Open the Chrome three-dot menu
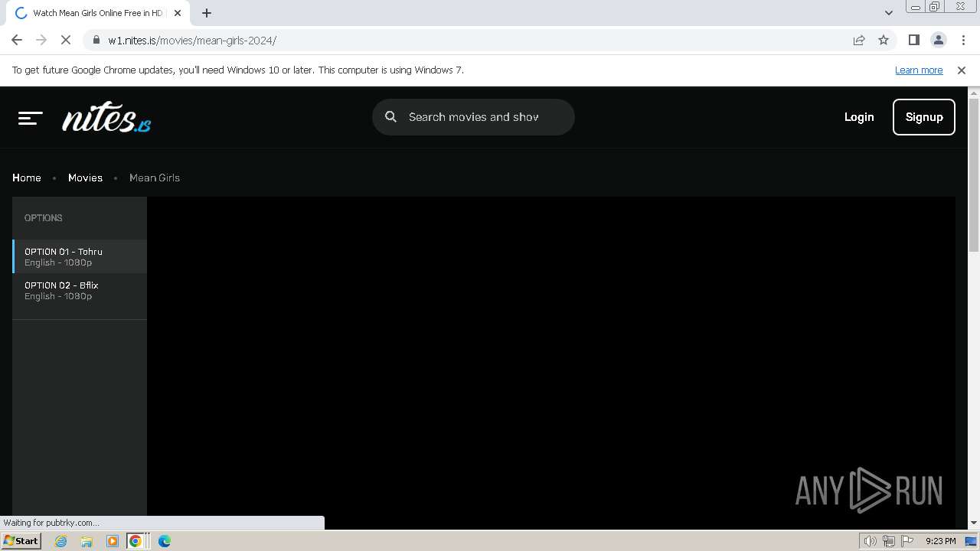Screen dimensions: 980x551 tap(963, 40)
